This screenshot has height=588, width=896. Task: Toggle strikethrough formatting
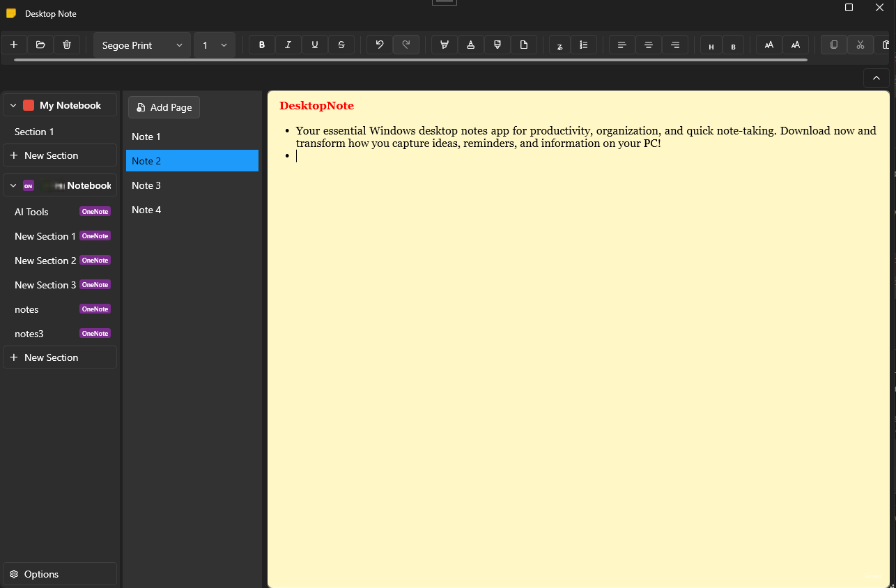[341, 45]
